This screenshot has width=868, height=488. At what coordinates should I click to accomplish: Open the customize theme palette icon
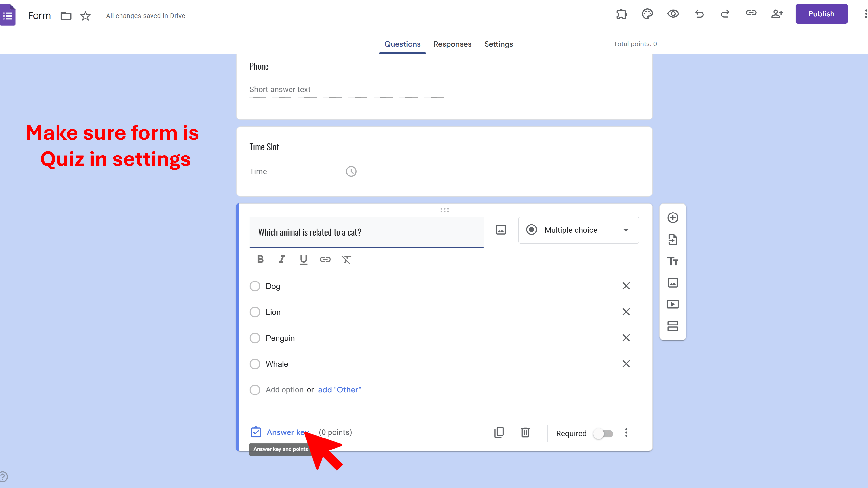coord(647,14)
